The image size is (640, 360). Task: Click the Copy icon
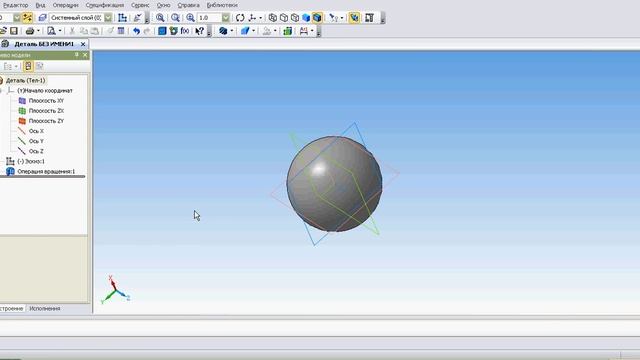click(x=84, y=31)
